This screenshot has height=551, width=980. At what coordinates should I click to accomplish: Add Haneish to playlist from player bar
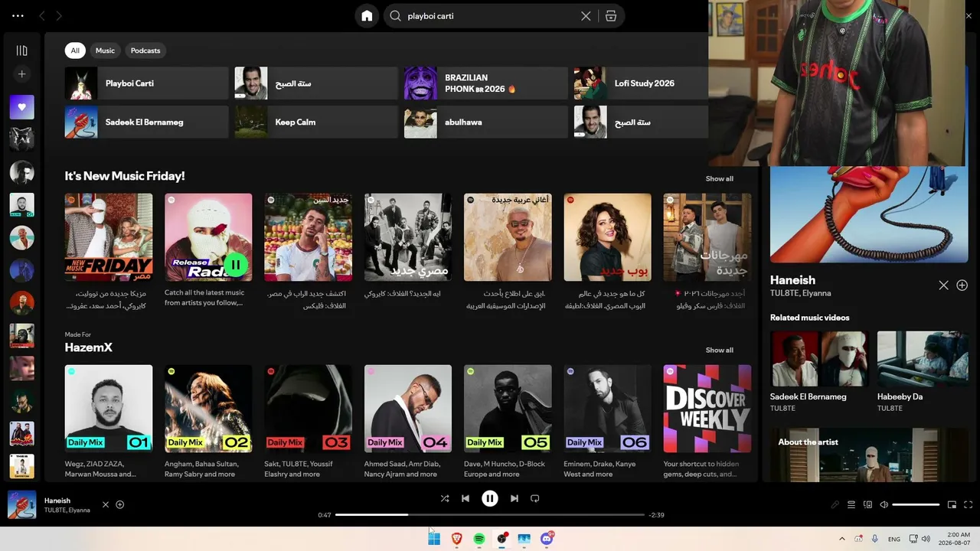pyautogui.click(x=119, y=504)
